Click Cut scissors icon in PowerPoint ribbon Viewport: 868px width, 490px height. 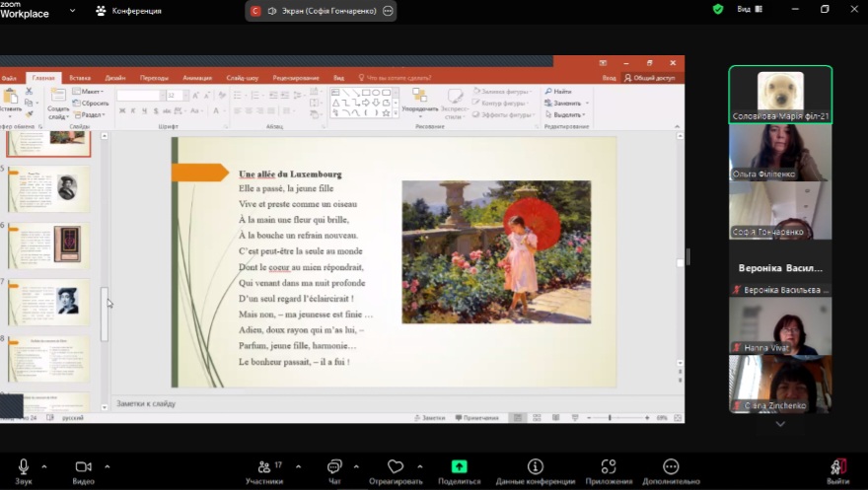tap(29, 92)
